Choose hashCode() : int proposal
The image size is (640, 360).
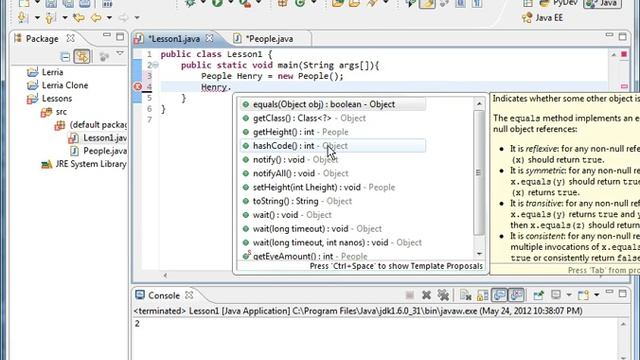333,146
